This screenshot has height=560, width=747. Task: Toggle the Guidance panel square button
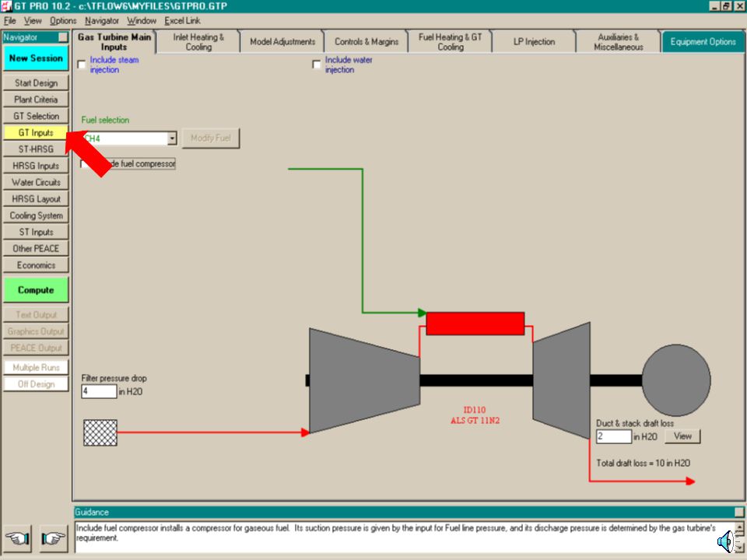pos(739,512)
